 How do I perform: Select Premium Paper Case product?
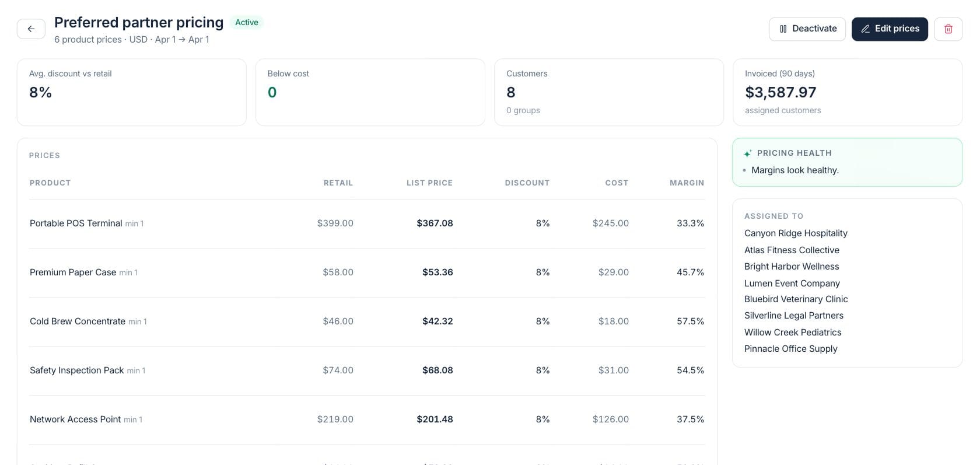73,272
